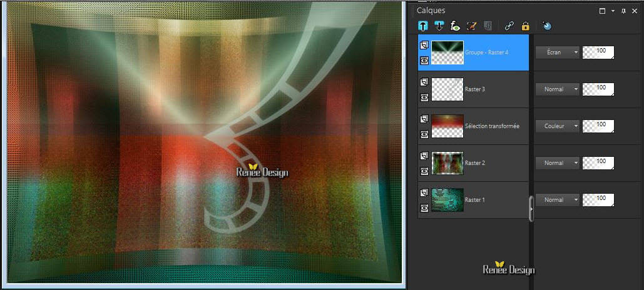Select the Raster 1 layer thumbnail

point(447,200)
